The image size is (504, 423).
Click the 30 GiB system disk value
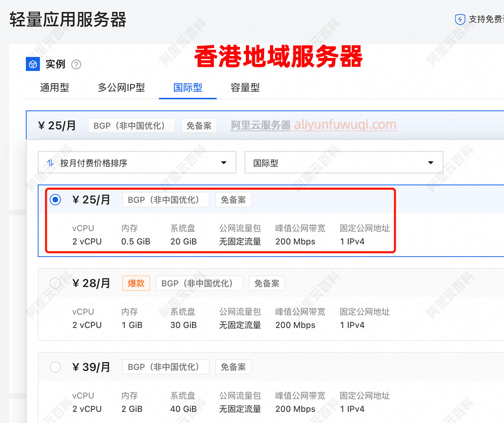pyautogui.click(x=183, y=325)
